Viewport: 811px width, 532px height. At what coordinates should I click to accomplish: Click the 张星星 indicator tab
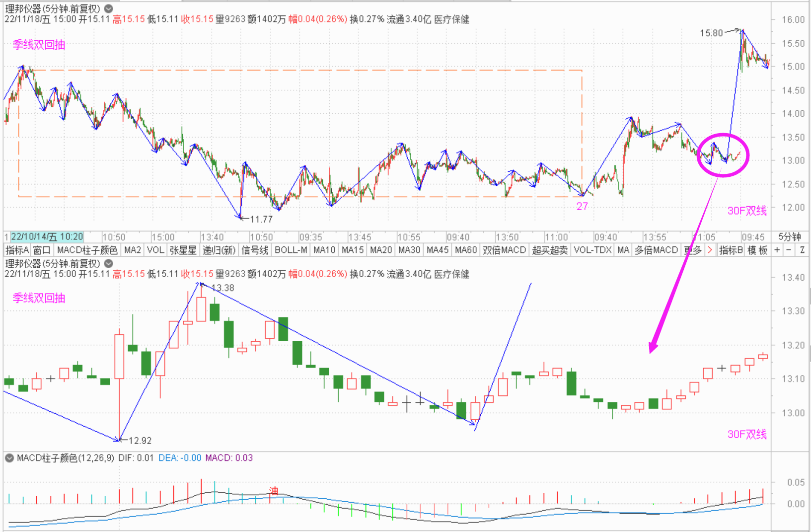[x=183, y=250]
